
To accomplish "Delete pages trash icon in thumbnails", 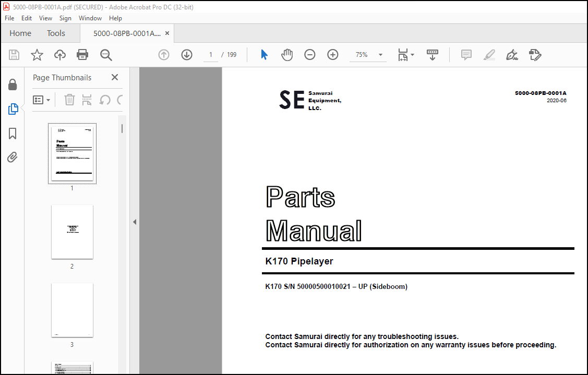I will [x=69, y=100].
